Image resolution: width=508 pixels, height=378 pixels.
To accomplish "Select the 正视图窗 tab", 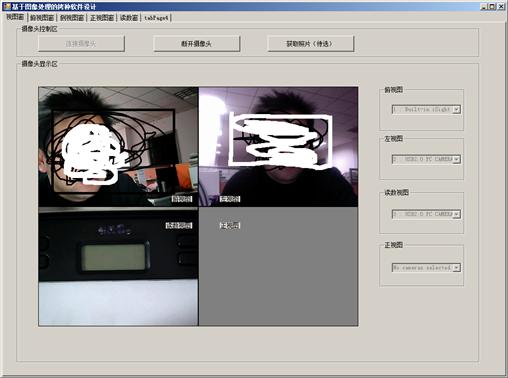I will (x=102, y=18).
